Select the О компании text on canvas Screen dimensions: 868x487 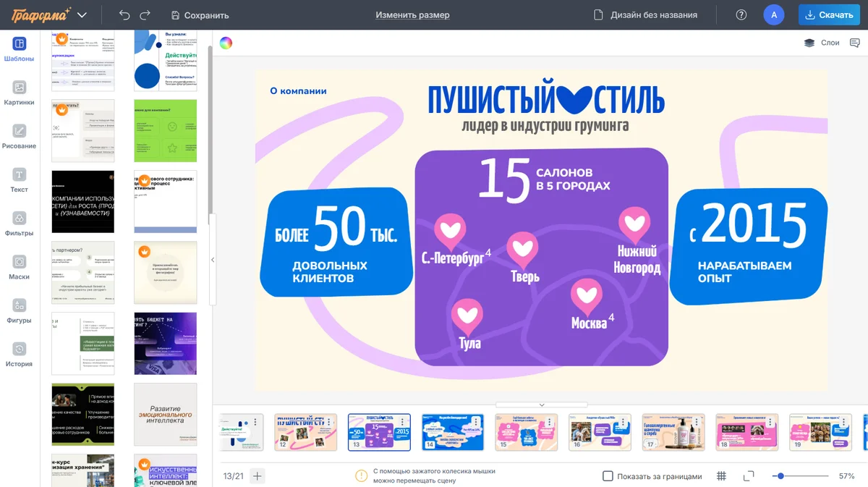click(x=298, y=91)
